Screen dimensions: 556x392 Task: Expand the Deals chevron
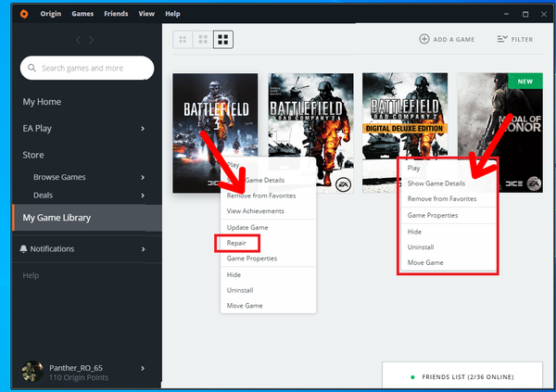pyautogui.click(x=143, y=196)
